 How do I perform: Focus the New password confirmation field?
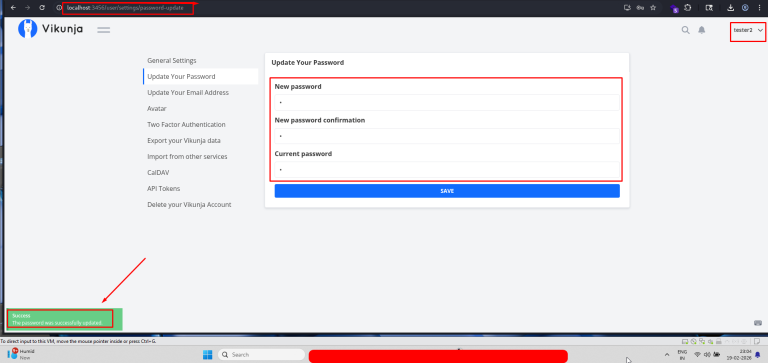[447, 136]
